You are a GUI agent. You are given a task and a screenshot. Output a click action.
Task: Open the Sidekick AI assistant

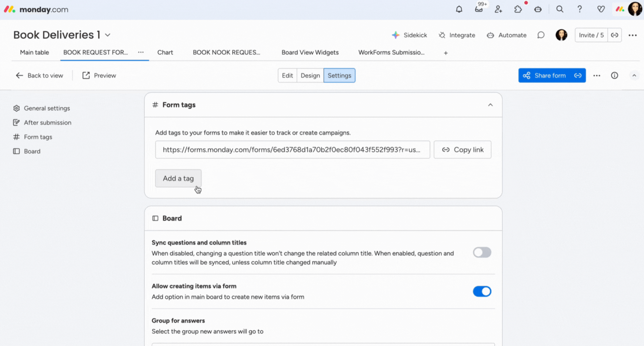tap(409, 35)
